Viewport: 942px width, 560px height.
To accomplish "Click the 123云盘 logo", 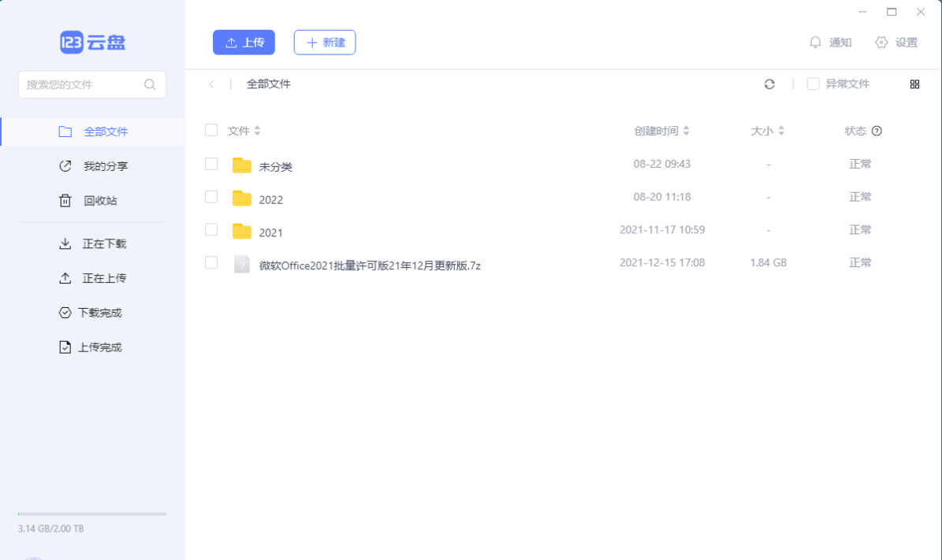I will [93, 43].
